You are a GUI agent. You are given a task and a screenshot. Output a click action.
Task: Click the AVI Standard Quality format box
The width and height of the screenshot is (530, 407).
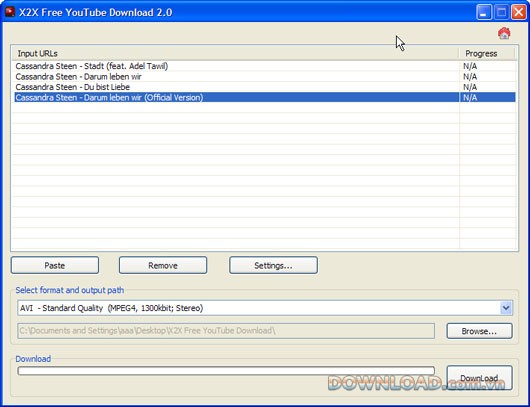pos(265,308)
